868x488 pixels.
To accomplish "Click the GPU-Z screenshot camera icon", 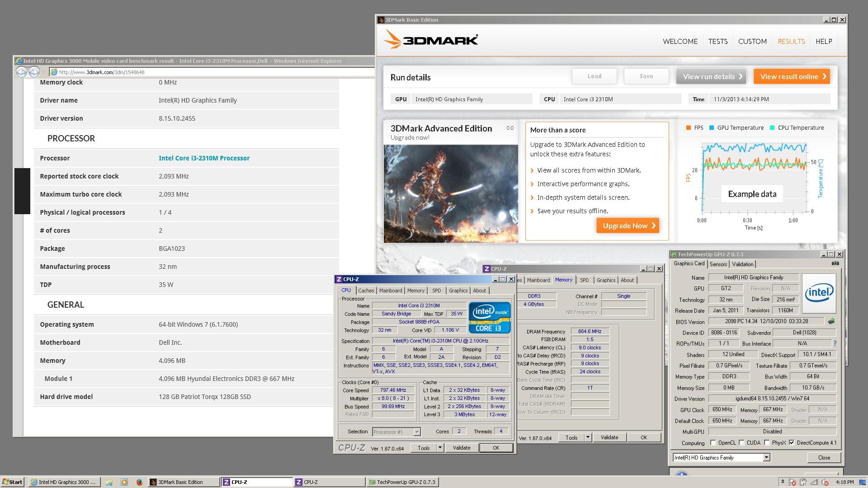I will (x=835, y=263).
